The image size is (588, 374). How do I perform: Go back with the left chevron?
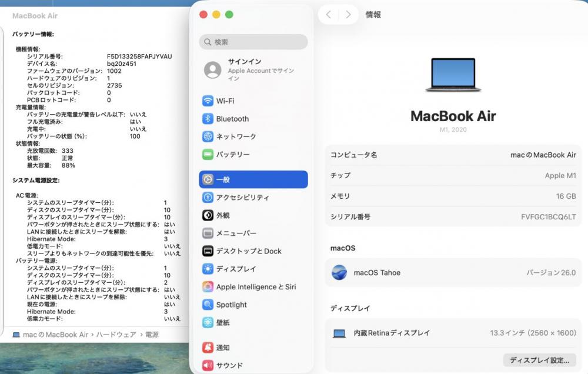[x=329, y=15]
